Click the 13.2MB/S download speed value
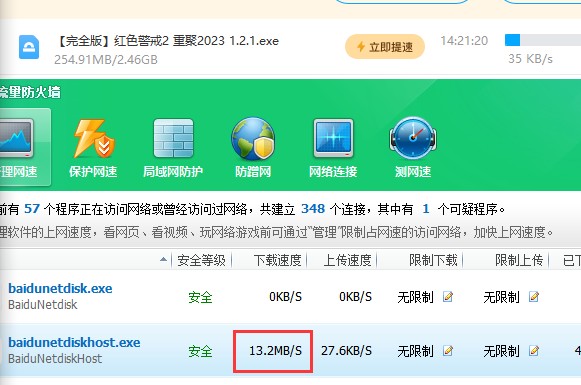This screenshot has height=385, width=581. point(275,351)
